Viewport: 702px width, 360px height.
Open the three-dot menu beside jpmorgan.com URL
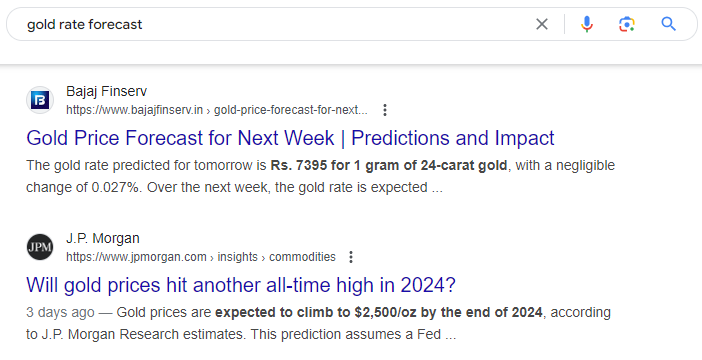pyautogui.click(x=351, y=257)
